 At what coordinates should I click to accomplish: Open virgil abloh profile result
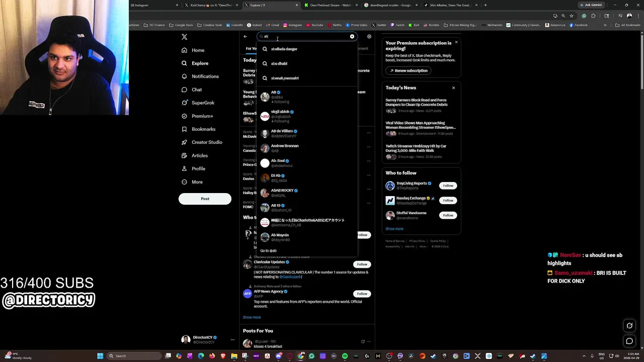pos(307,116)
